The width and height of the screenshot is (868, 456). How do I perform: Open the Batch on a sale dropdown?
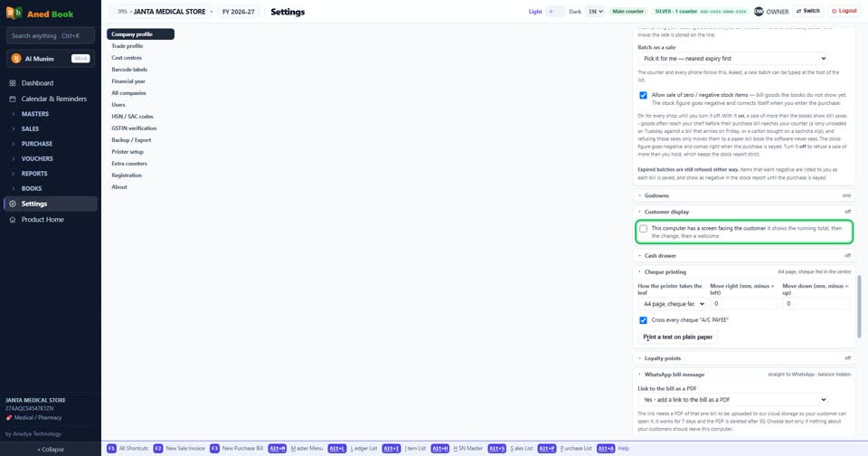(x=734, y=58)
